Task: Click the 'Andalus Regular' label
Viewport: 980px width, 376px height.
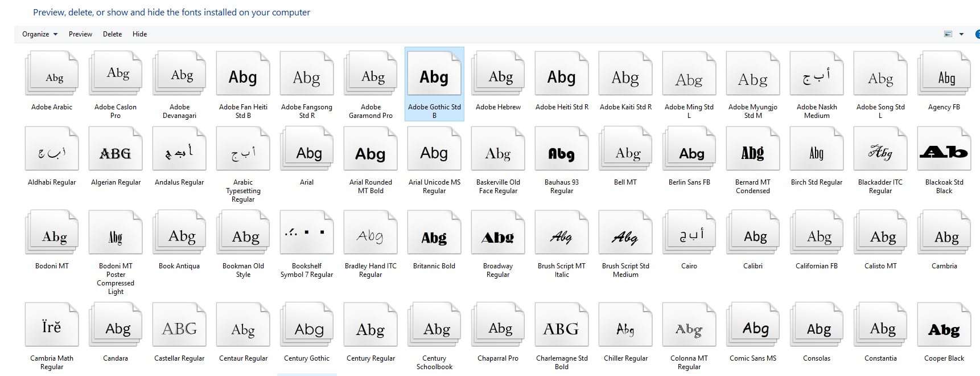Action: pos(179,182)
